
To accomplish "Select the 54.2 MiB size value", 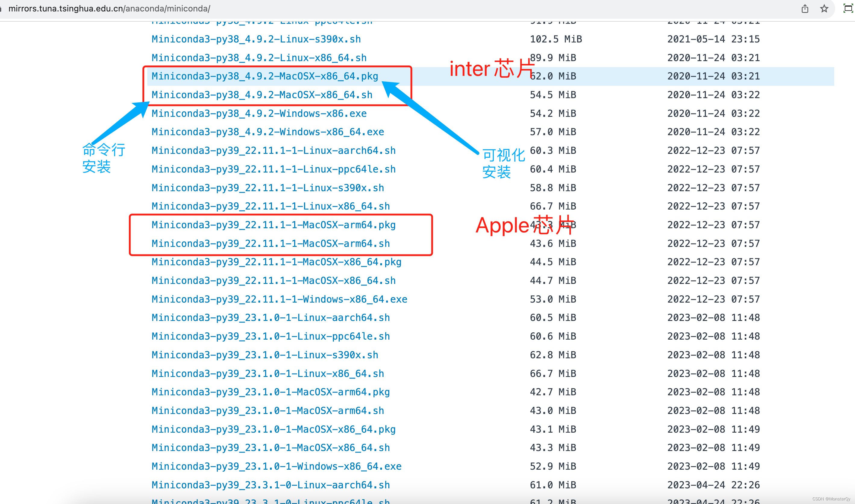I will (x=553, y=114).
